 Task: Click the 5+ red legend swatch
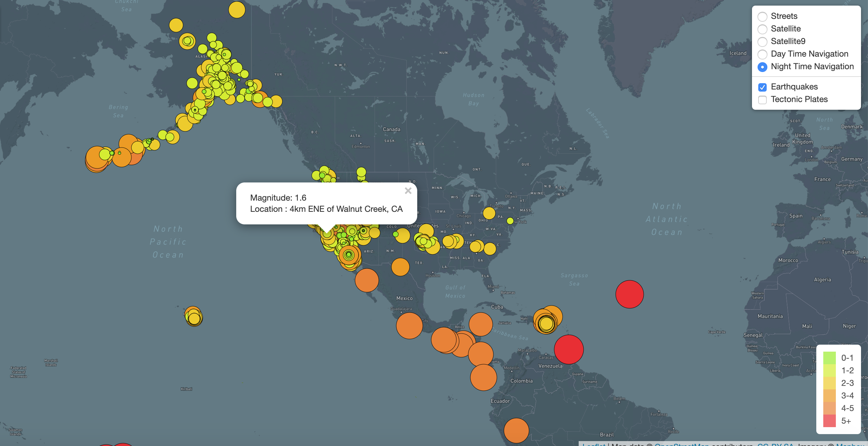[x=829, y=421]
